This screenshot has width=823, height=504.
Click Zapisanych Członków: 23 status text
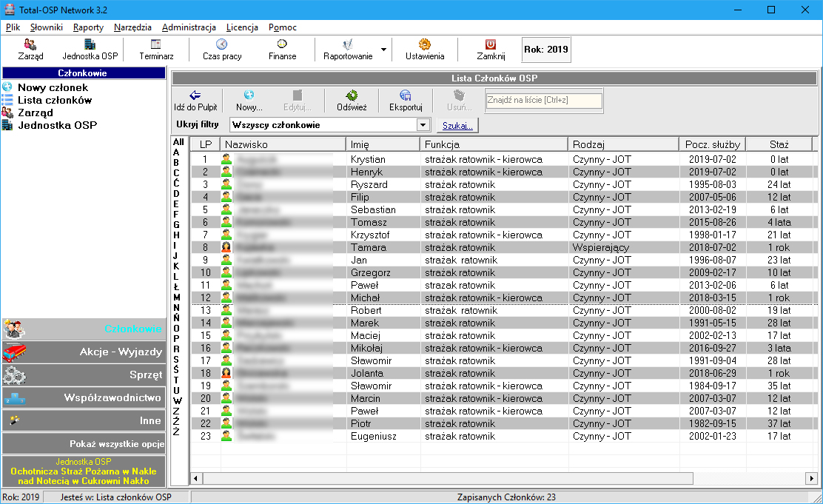click(506, 497)
